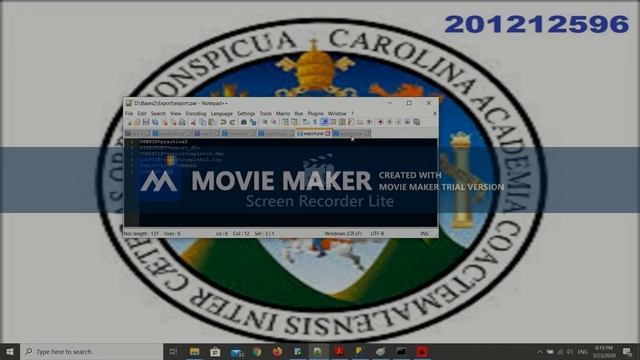The width and height of the screenshot is (640, 360).
Task: Click the Paste toolbar icon
Action: click(211, 122)
